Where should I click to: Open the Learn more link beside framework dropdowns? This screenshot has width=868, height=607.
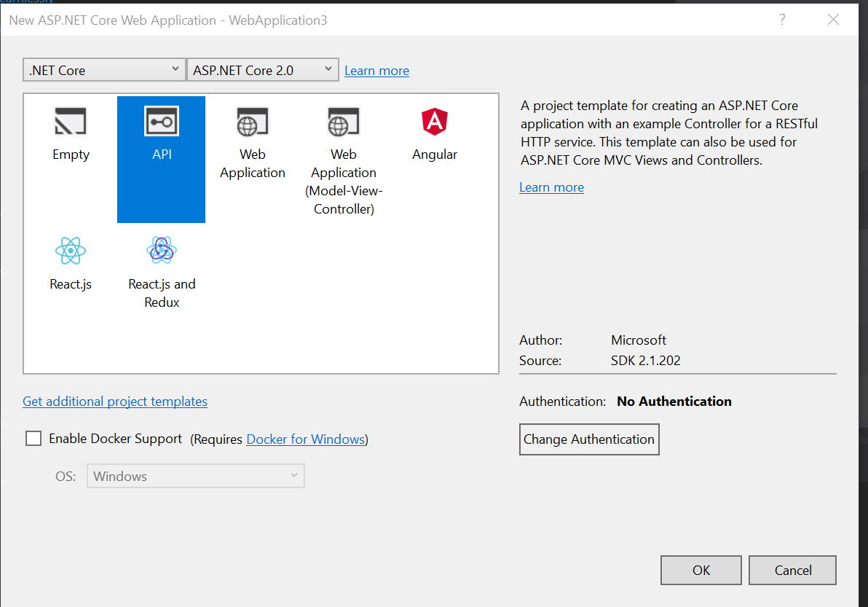pos(376,70)
